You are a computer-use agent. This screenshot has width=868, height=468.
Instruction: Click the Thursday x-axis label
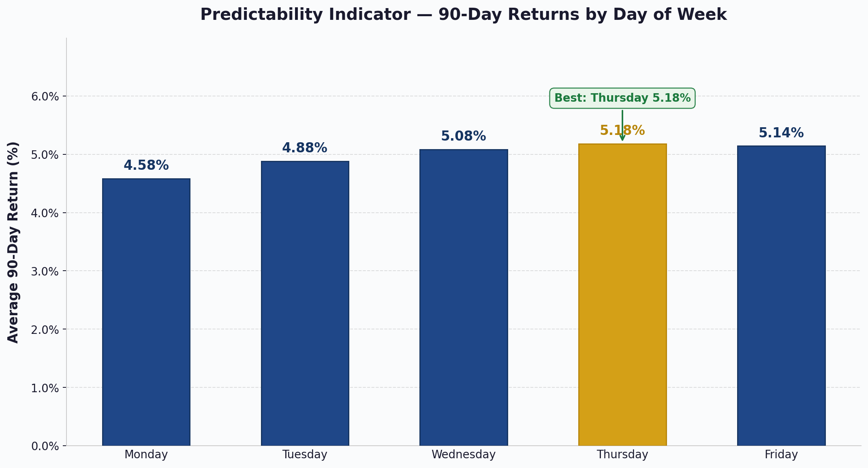622,455
